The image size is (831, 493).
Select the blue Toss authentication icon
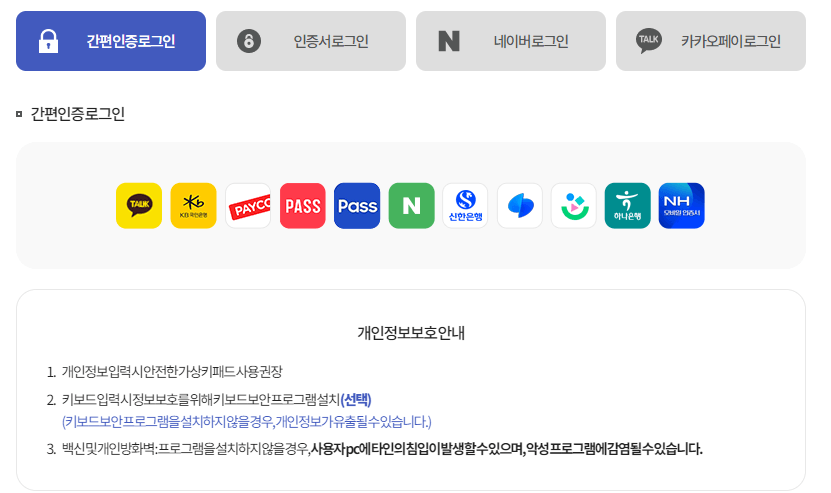tap(520, 206)
